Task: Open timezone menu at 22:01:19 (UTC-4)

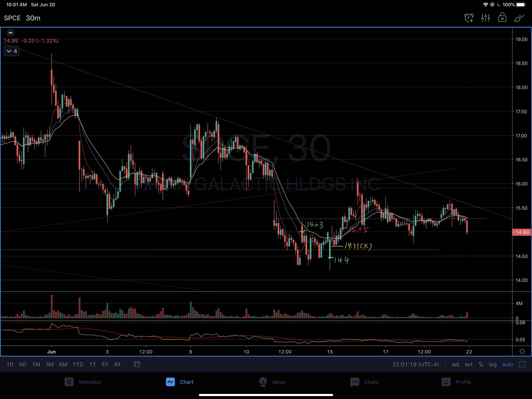Action: coord(416,364)
